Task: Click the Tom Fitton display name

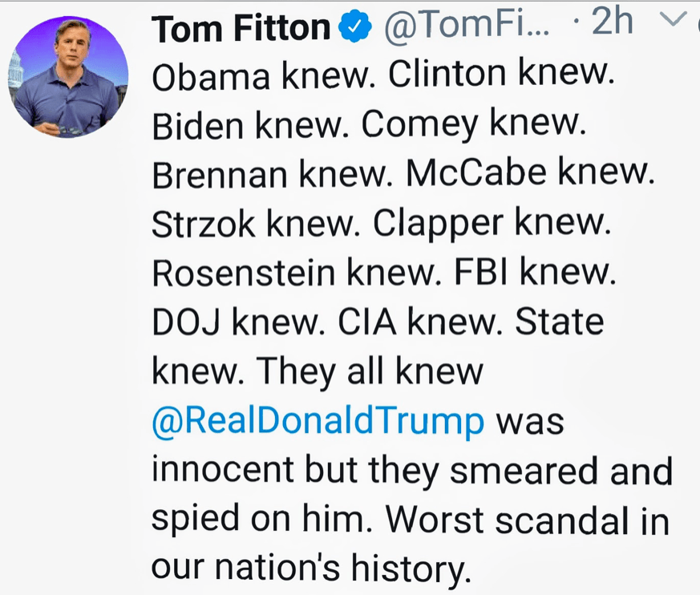Action: (241, 28)
